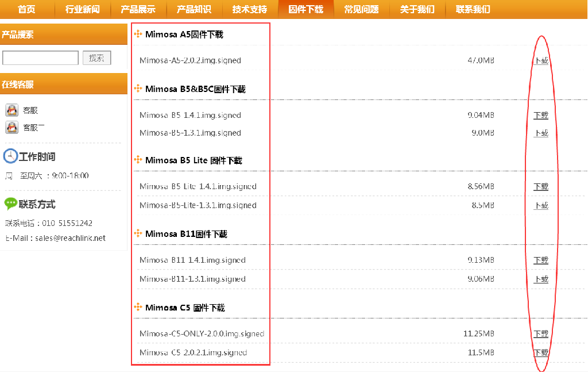Click 下载 for Mimosa C5 2.0.2.1.img.signed
The height and width of the screenshot is (372, 588).
pos(541,352)
